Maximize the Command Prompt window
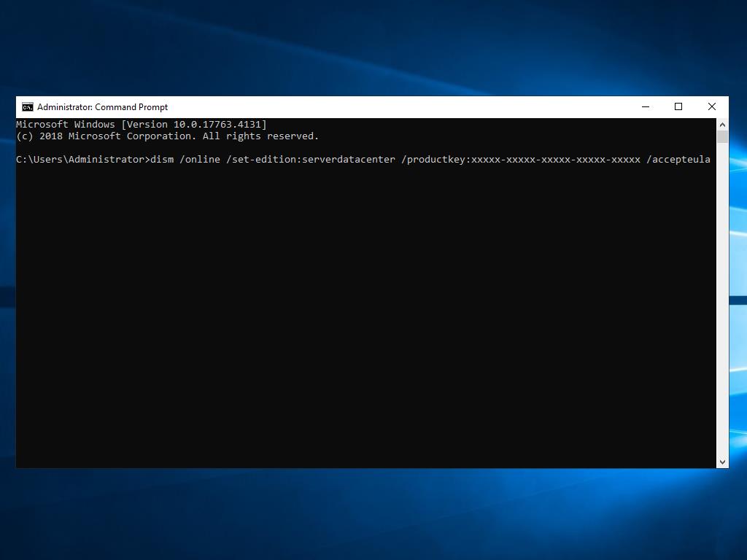 point(678,106)
